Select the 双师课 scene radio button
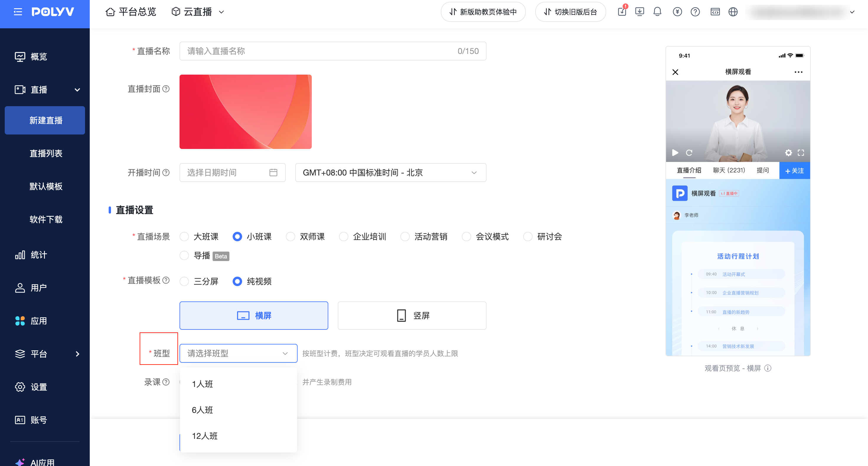This screenshot has height=466, width=868. coord(291,237)
